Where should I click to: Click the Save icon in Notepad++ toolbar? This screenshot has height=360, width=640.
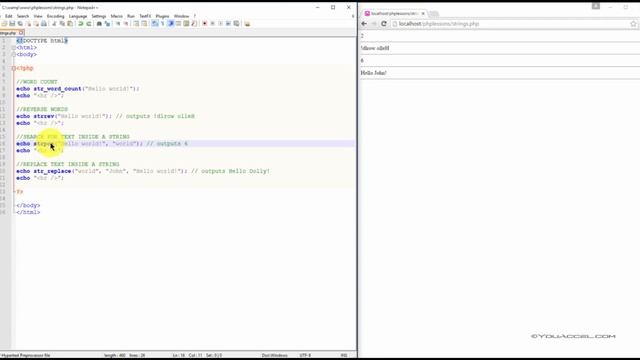click(12, 24)
